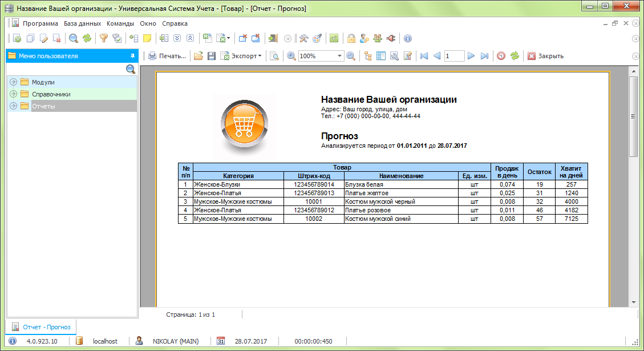The image size is (644, 351).
Task: Click the exit door icon
Action: pos(273,38)
